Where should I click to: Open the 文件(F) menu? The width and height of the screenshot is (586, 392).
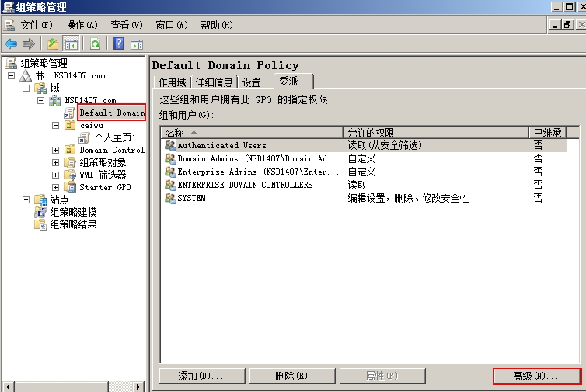tap(37, 25)
